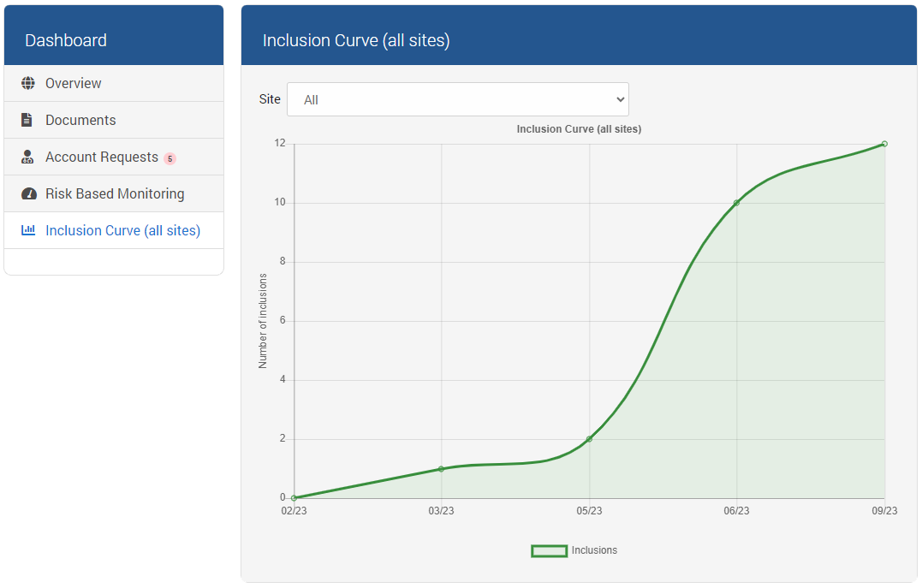Click the globe icon beside Overview

(28, 83)
